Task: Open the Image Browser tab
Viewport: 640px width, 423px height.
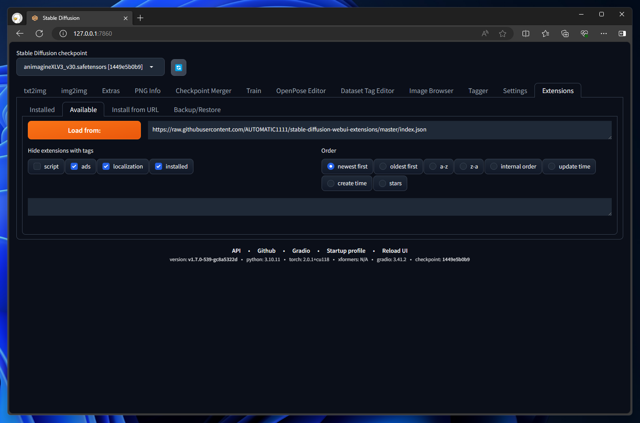Action: tap(431, 91)
